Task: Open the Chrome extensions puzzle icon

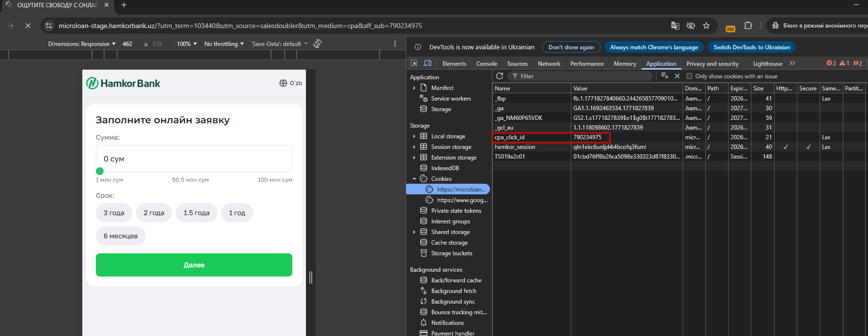Action: (748, 26)
